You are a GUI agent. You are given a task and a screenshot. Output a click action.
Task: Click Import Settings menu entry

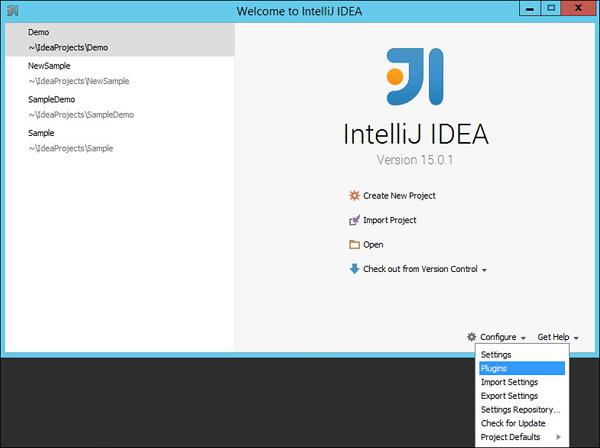[522, 382]
